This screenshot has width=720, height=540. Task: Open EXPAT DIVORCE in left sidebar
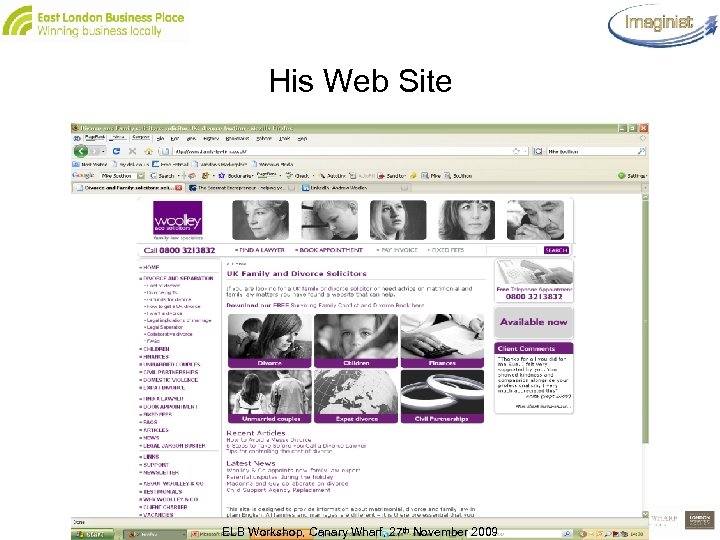pos(162,388)
